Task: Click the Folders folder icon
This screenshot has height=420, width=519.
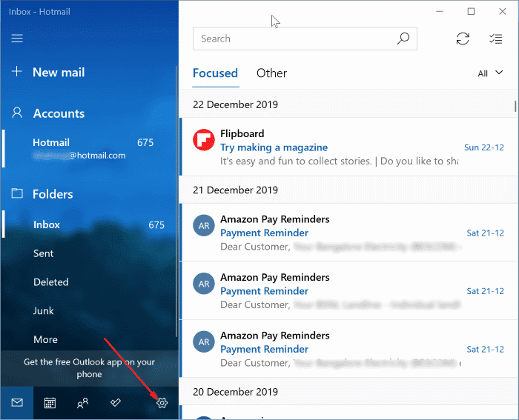Action: [x=17, y=193]
